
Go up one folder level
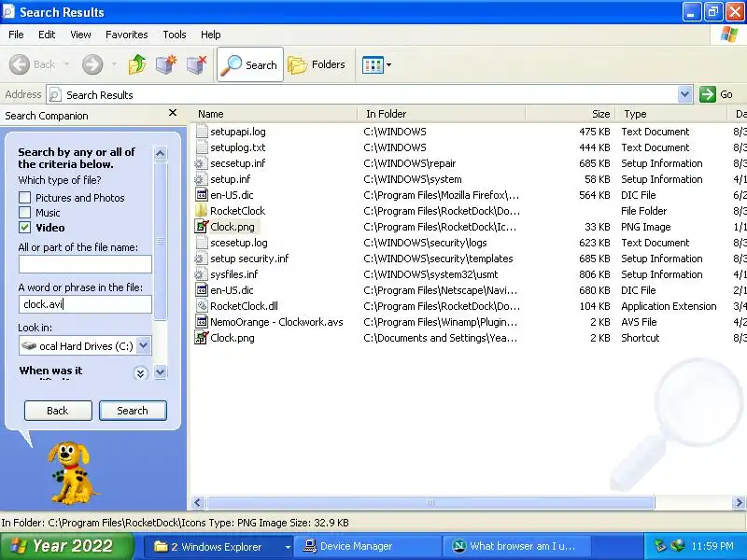(x=137, y=64)
